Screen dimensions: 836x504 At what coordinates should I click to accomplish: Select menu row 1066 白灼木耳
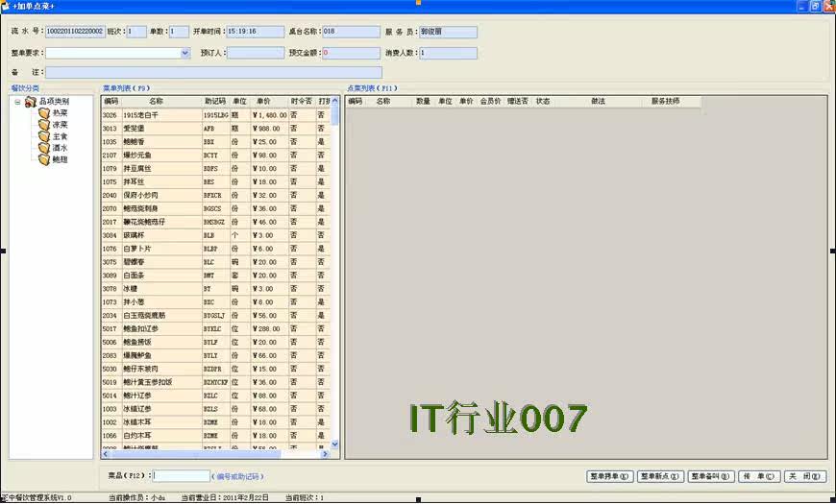pos(216,435)
